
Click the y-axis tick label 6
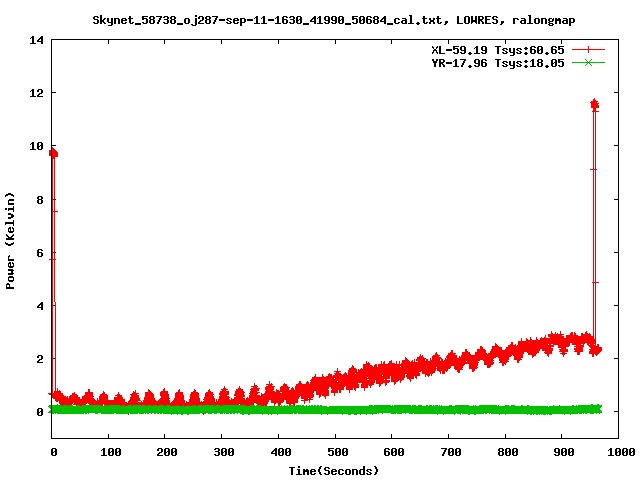point(40,253)
